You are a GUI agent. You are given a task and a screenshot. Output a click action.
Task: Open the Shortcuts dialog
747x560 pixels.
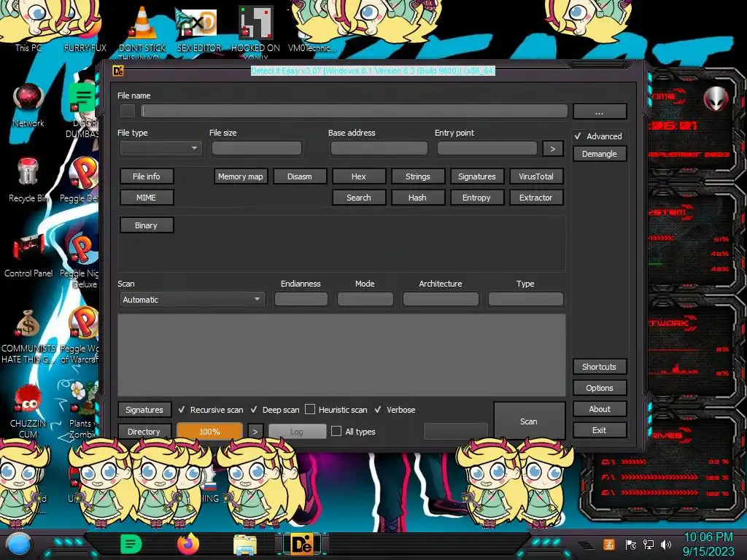click(x=600, y=367)
